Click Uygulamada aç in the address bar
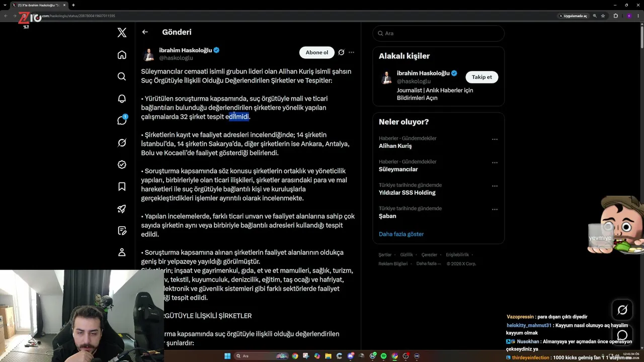Screen dimensions: 644x362 tap(573, 16)
